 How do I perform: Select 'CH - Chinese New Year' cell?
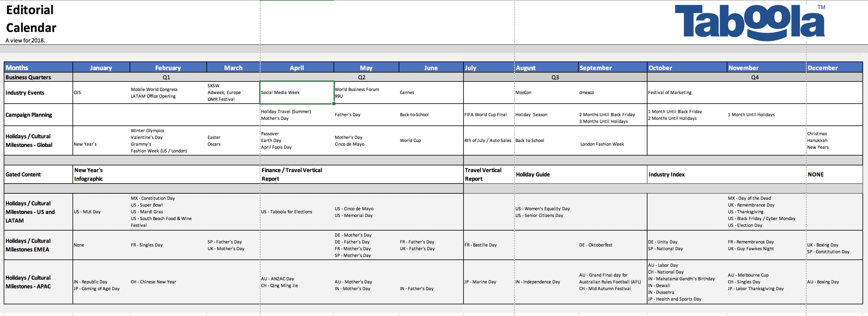pos(168,282)
